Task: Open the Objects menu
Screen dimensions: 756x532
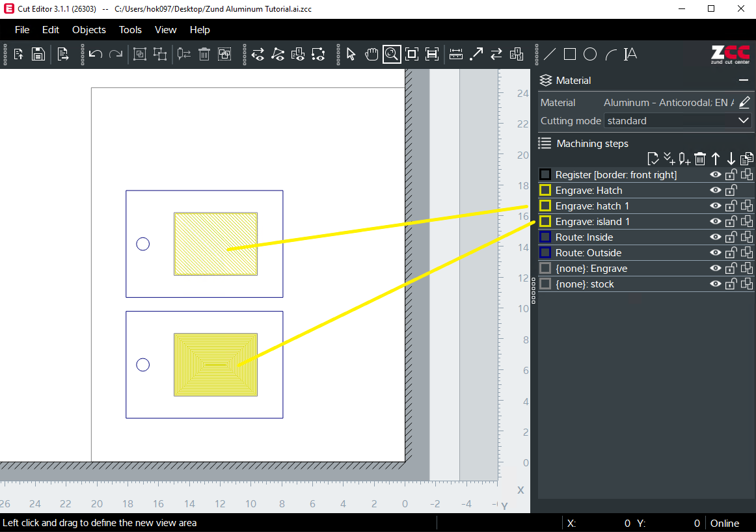Action: (88, 30)
